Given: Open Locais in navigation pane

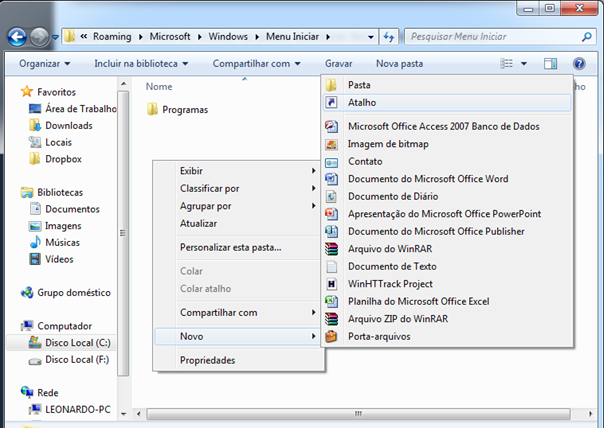Looking at the screenshot, I should pyautogui.click(x=50, y=142).
